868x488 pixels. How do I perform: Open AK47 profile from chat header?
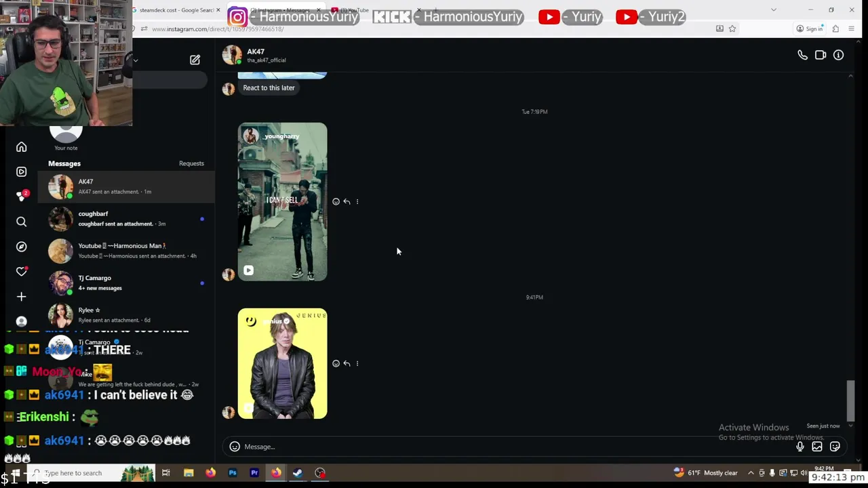pos(254,55)
